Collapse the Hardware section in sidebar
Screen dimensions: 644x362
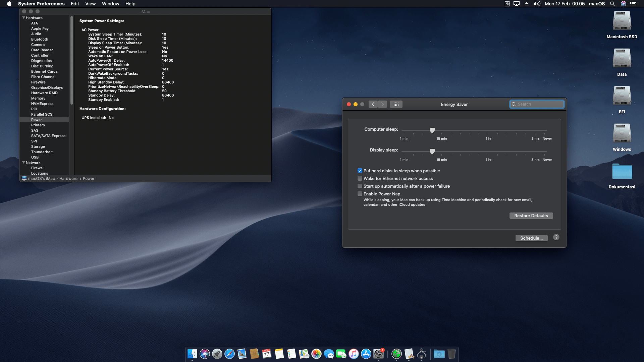(23, 17)
